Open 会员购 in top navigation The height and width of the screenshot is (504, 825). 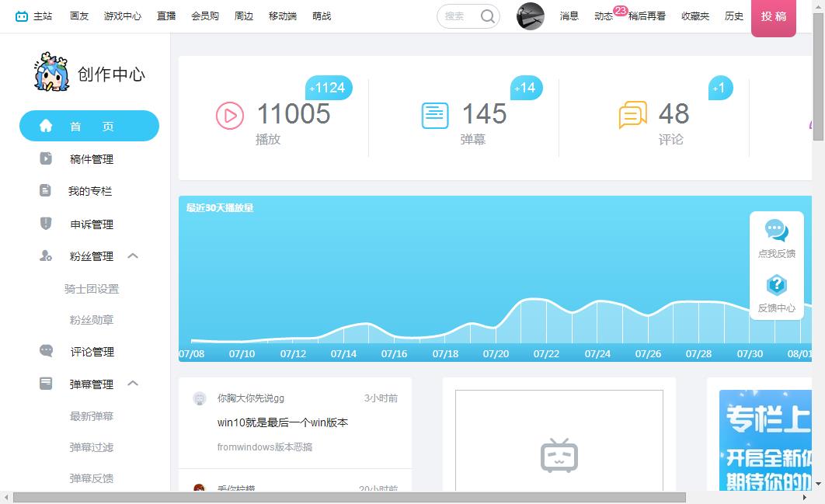[x=204, y=16]
